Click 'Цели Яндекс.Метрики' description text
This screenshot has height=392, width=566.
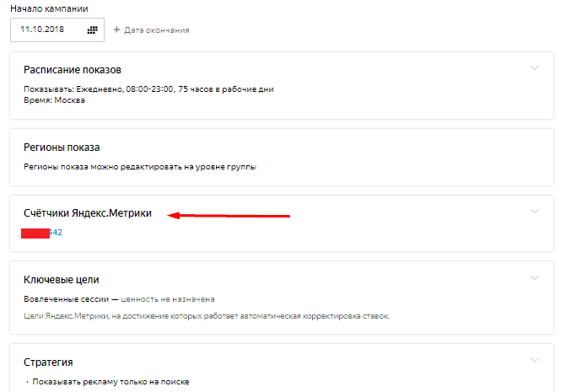coord(207,316)
